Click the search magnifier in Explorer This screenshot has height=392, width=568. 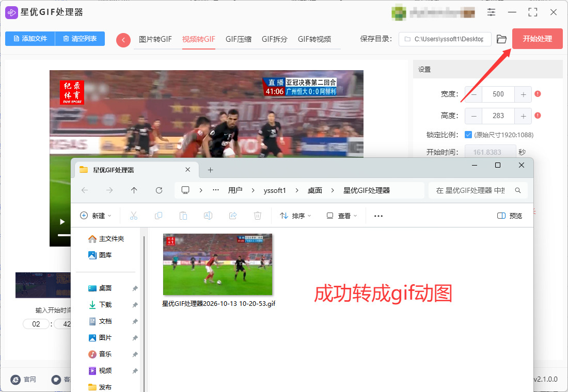click(x=518, y=190)
